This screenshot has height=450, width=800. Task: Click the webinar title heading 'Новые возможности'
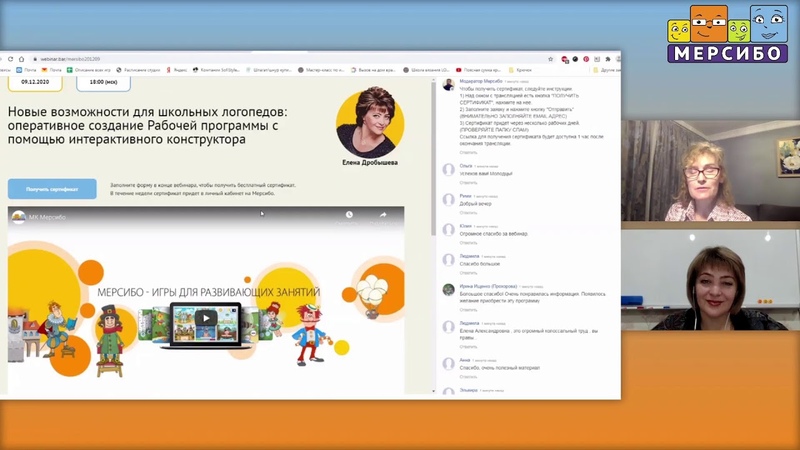tap(147, 125)
